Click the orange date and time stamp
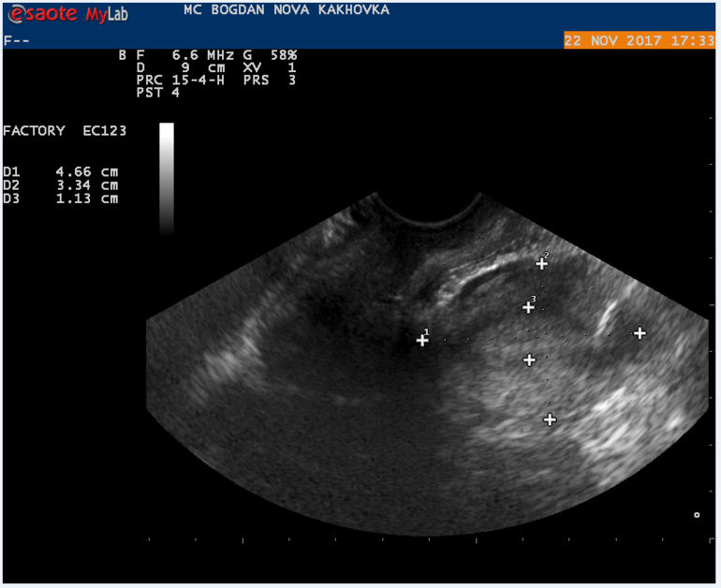The width and height of the screenshot is (721, 588). tap(640, 41)
